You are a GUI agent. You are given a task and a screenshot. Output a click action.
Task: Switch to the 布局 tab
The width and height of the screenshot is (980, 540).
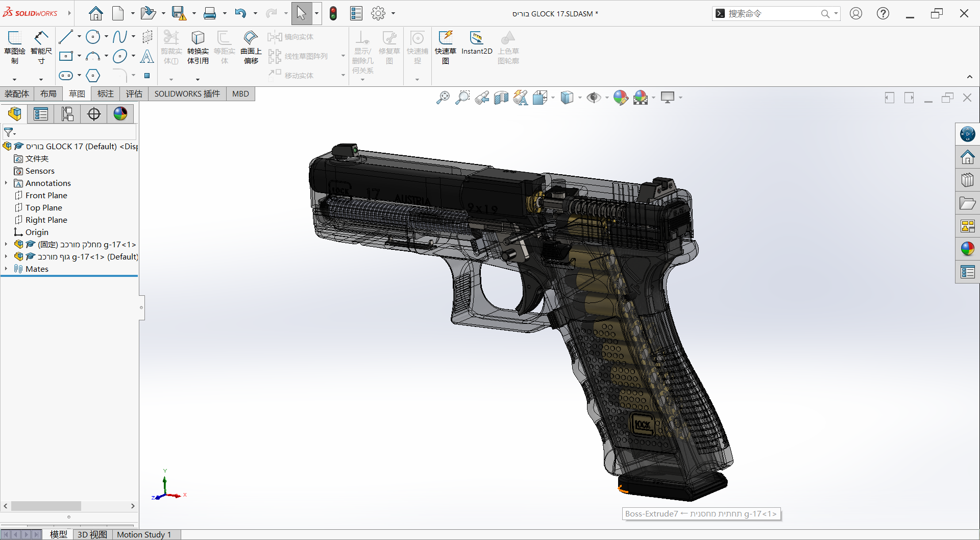tap(48, 93)
